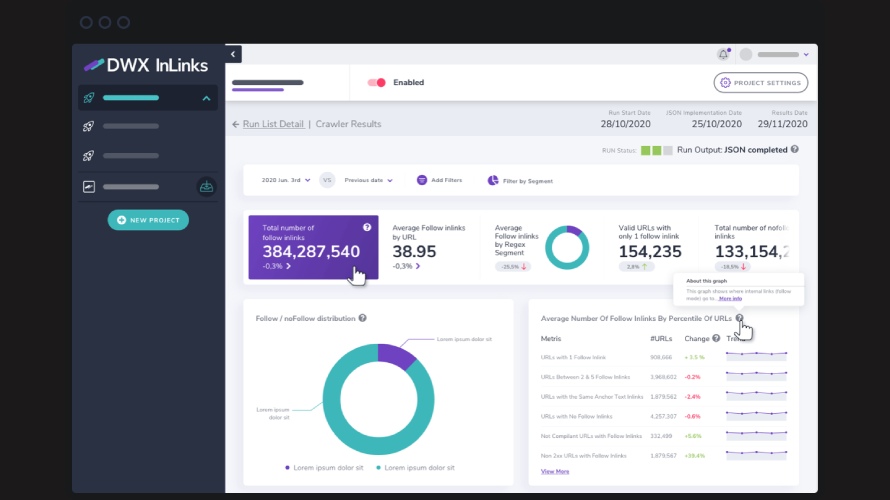Select row Not Compliant URLs with Follow Inlinks

[x=664, y=436]
